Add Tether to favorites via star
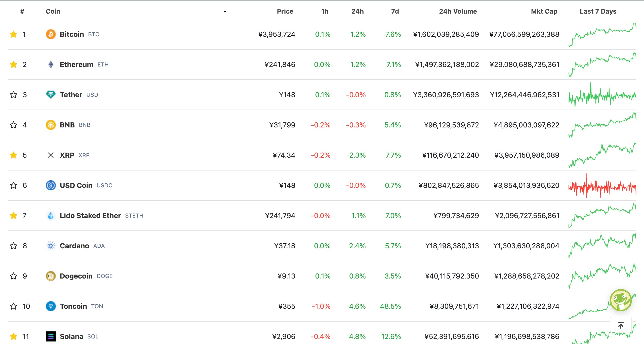The height and width of the screenshot is (344, 644). pyautogui.click(x=14, y=95)
